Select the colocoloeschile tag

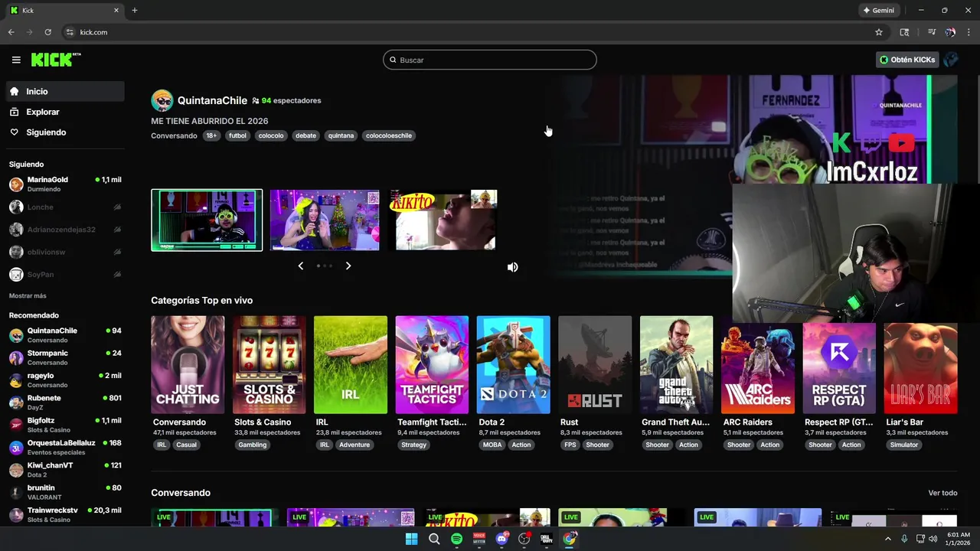coord(389,135)
